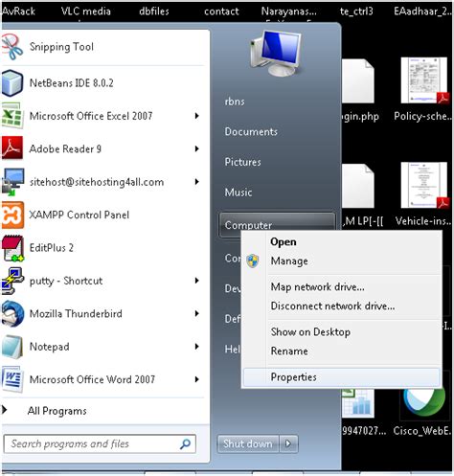
Task: Expand sitehost@sitehosting4all.com jump list arrow
Action: 197,182
